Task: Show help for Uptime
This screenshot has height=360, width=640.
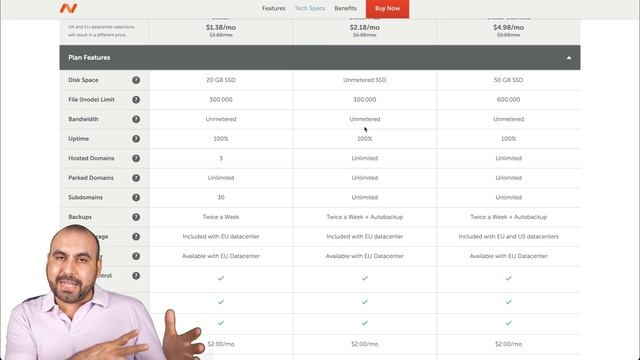Action: click(136, 139)
